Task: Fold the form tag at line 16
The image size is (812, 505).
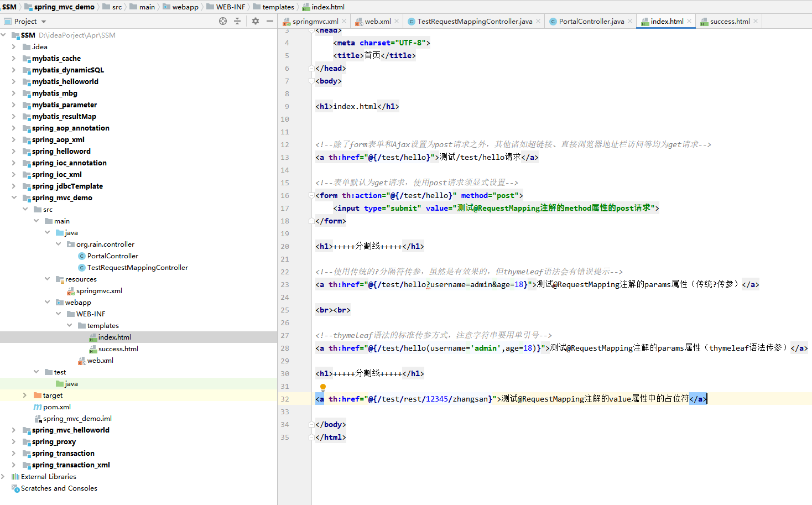Action: pyautogui.click(x=311, y=195)
